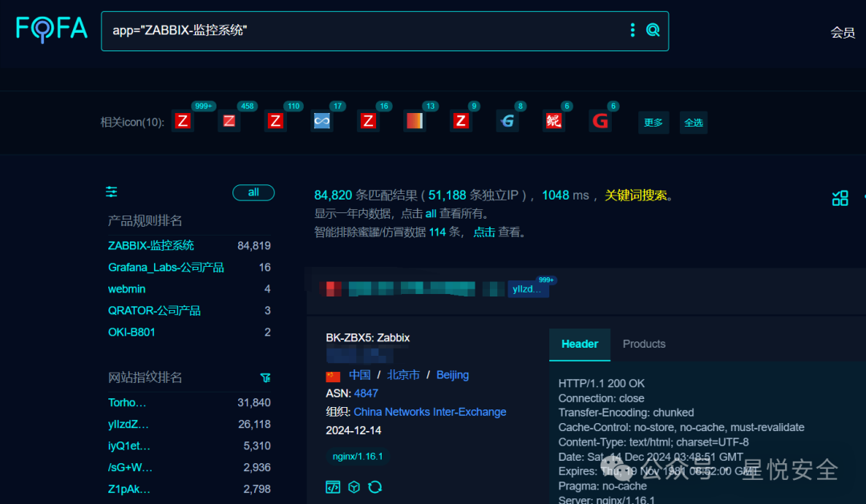Click the 中国 country link
The image size is (866, 504).
[x=359, y=375]
